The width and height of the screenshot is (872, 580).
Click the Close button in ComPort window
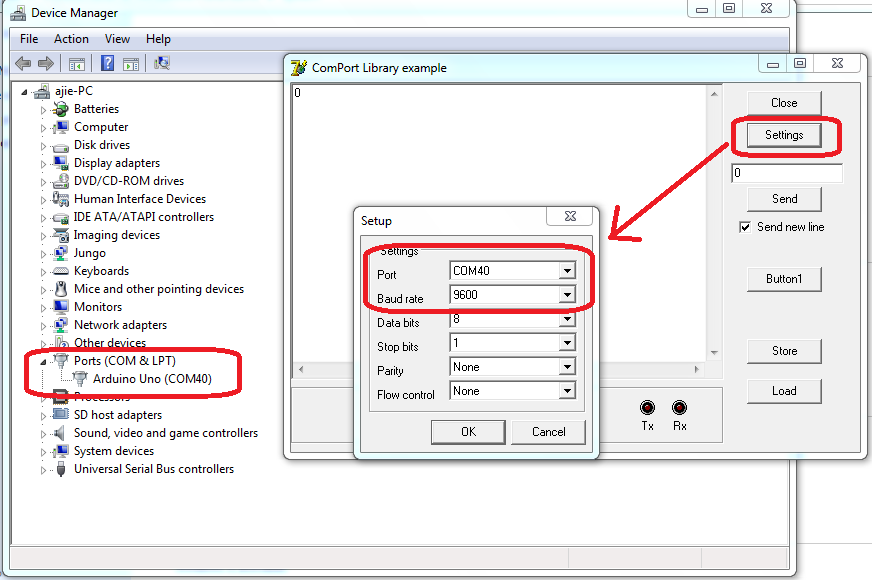pyautogui.click(x=784, y=103)
